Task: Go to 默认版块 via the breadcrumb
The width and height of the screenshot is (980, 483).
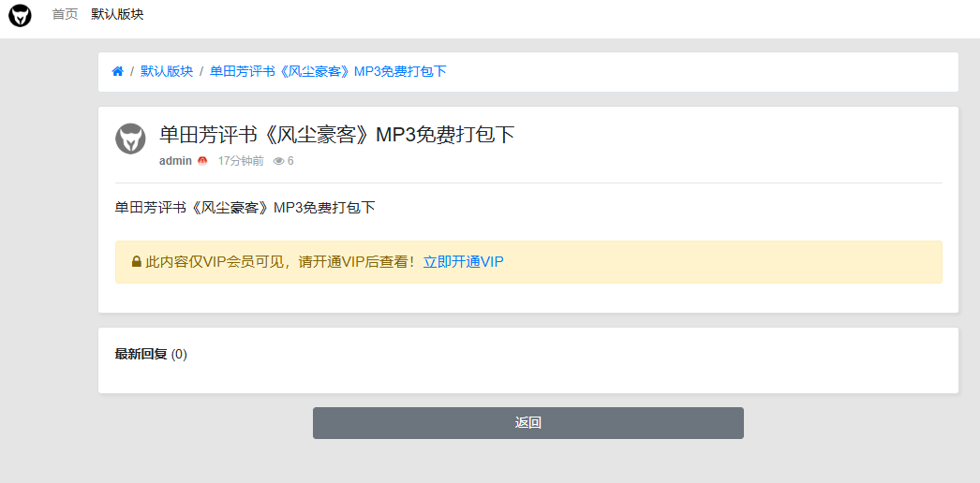Action: [167, 72]
